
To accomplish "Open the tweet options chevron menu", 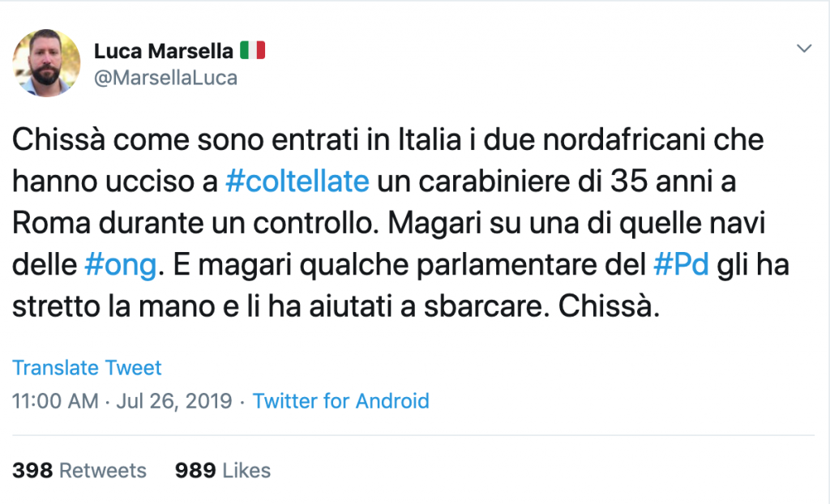I will pyautogui.click(x=804, y=49).
